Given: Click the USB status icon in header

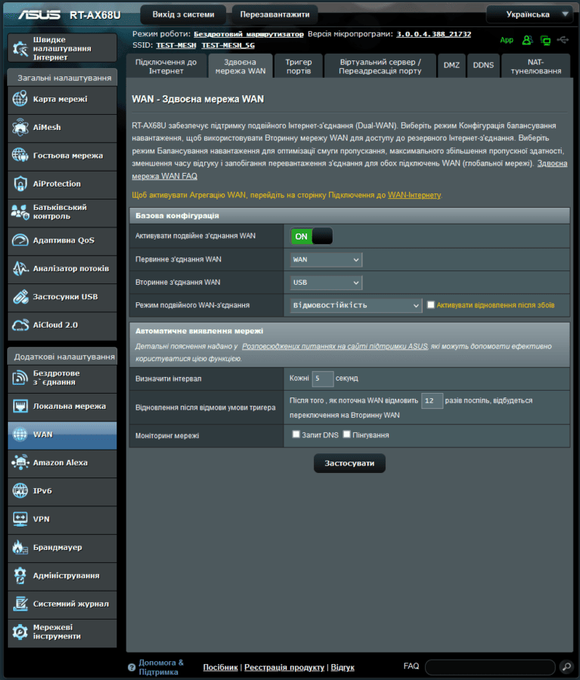Looking at the screenshot, I should [563, 40].
